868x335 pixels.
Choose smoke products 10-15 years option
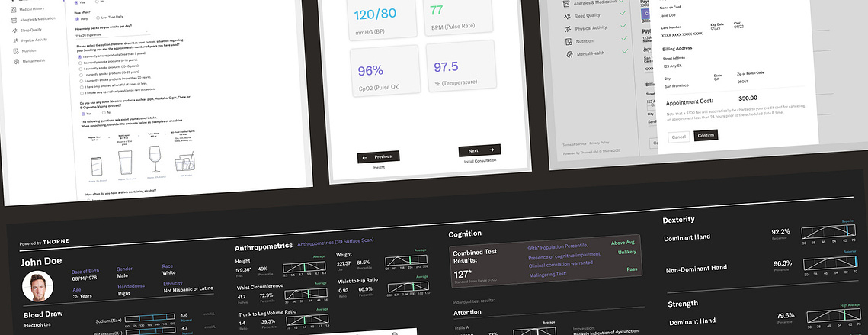81,68
